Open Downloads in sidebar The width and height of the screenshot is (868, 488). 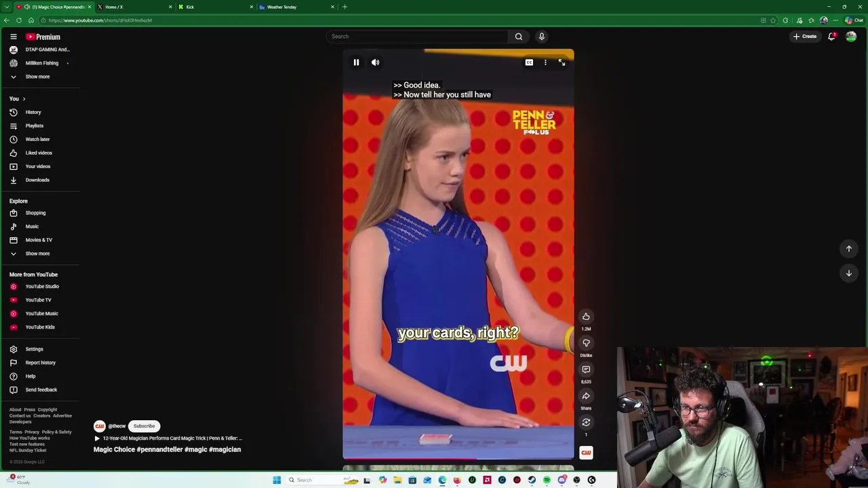point(37,180)
